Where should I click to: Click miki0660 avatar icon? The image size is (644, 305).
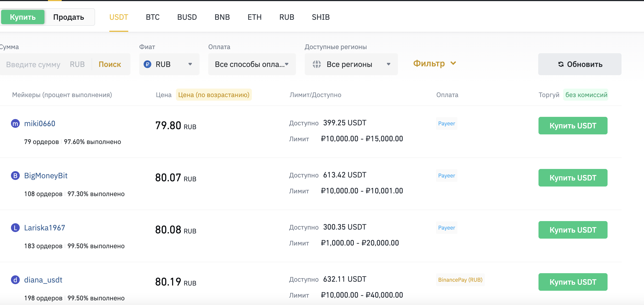point(15,124)
